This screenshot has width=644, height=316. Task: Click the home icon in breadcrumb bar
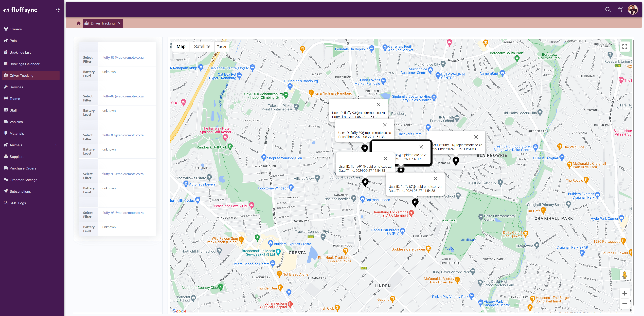[79, 23]
